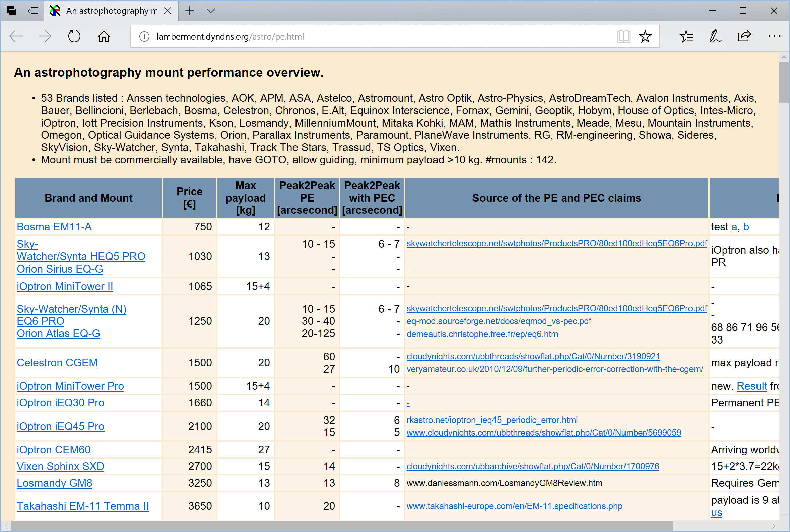Open the eq-mod.sourceforge.net eqmod_vs-pec.pdf link
The height and width of the screenshot is (532, 790).
coord(499,321)
